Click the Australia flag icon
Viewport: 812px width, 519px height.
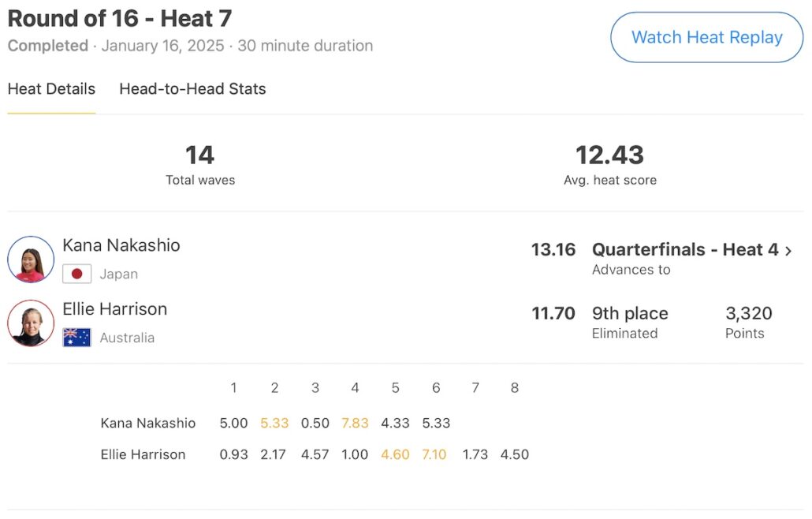[x=76, y=338]
